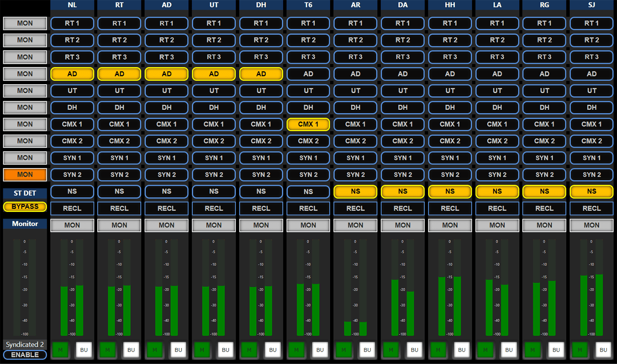This screenshot has width=617, height=364.
Task: Choose NS source in the RT column
Action: coord(119,191)
